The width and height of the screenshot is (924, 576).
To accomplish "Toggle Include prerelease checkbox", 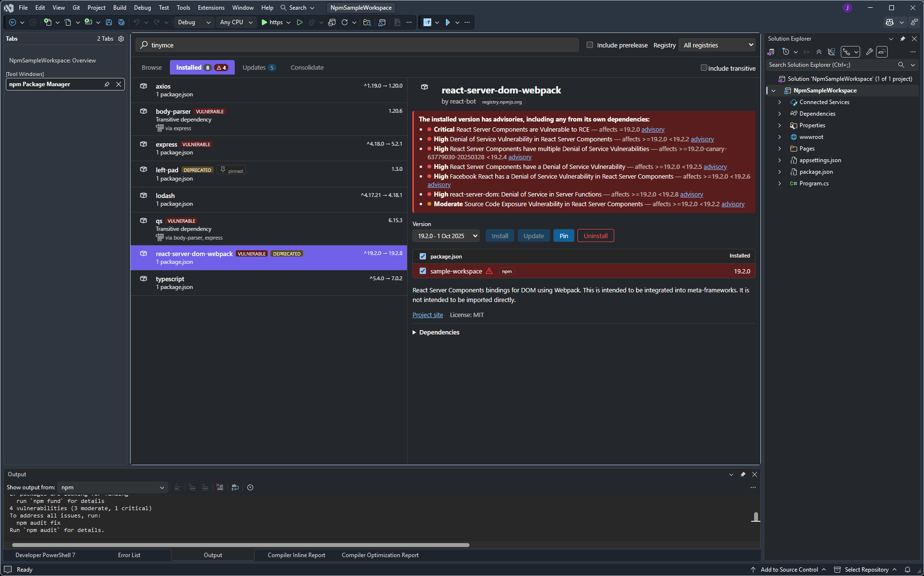I will [590, 45].
